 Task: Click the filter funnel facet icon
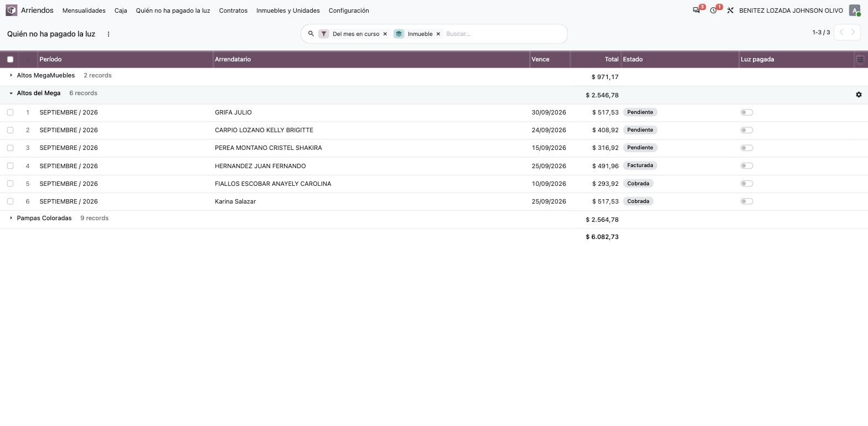click(x=324, y=34)
